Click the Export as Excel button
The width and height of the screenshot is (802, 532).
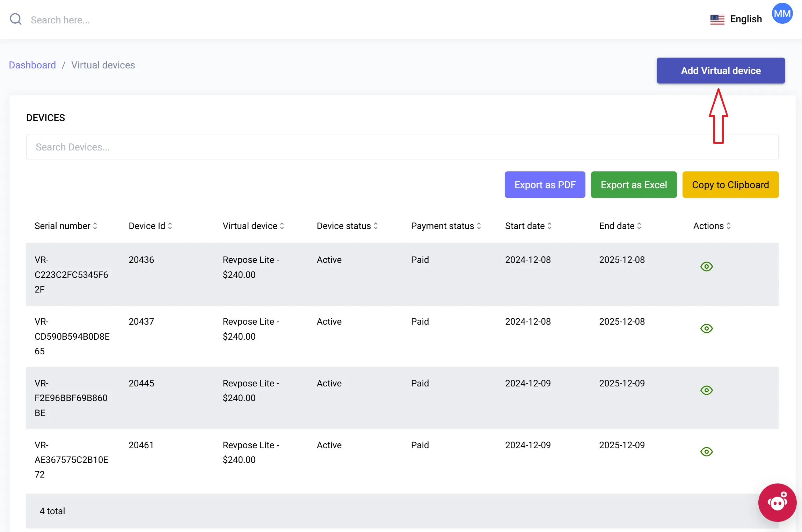click(634, 185)
